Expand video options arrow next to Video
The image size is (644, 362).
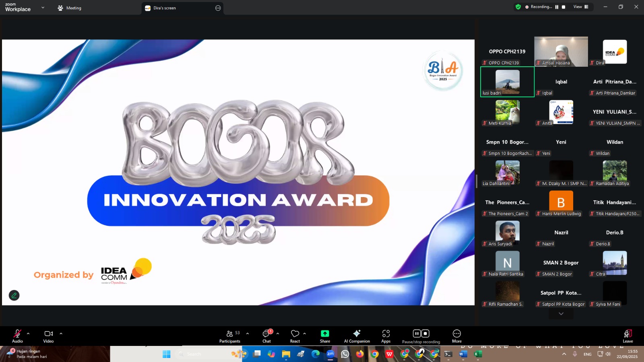pyautogui.click(x=61, y=333)
